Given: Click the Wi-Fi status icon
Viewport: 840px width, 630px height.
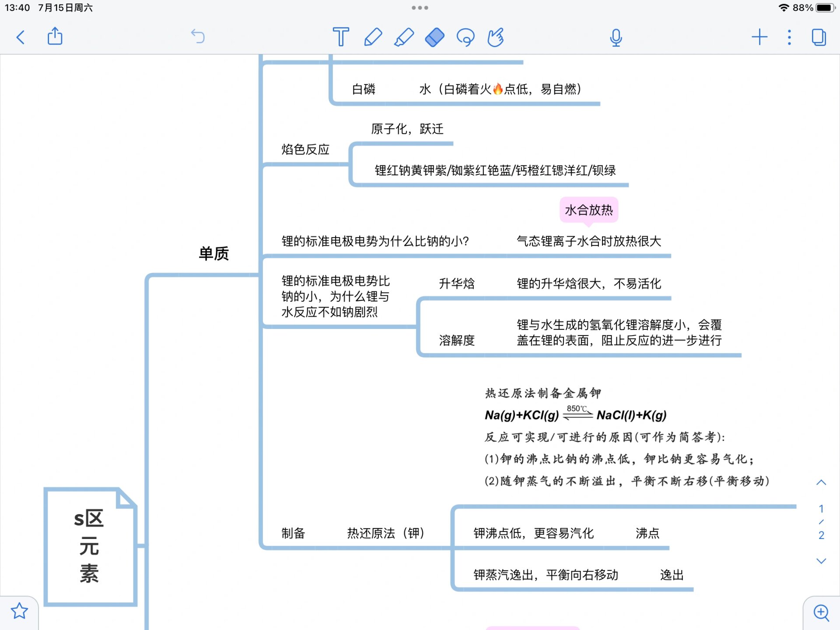Looking at the screenshot, I should coord(784,7).
